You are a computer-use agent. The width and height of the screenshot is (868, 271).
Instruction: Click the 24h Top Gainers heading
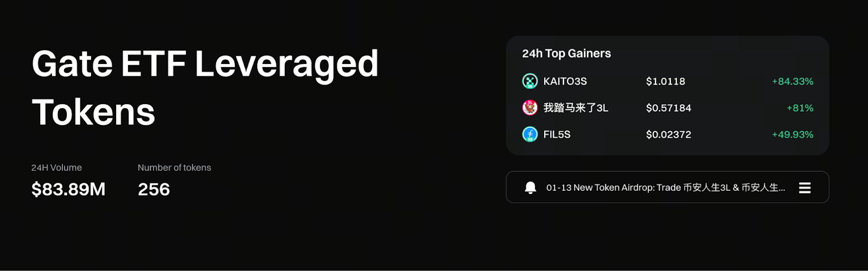(566, 54)
